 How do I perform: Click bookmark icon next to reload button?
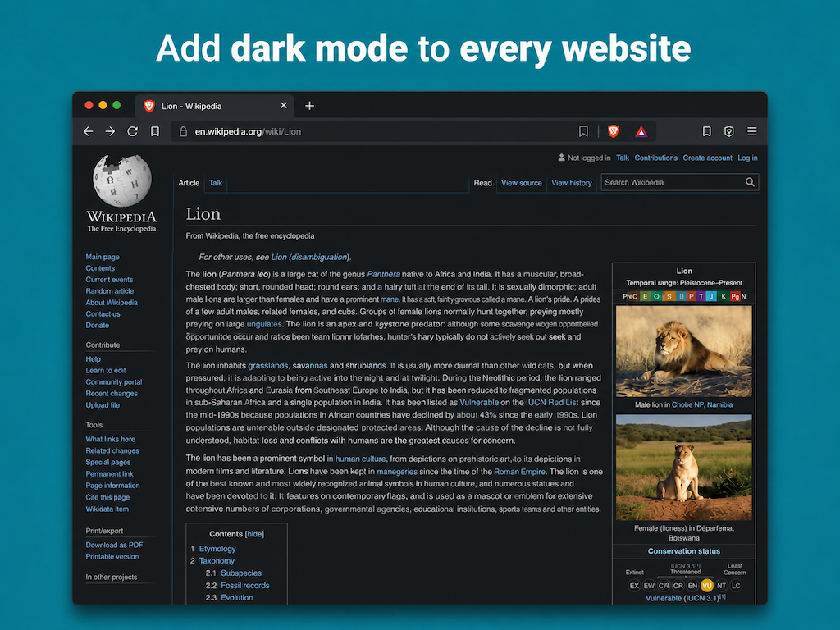tap(155, 131)
